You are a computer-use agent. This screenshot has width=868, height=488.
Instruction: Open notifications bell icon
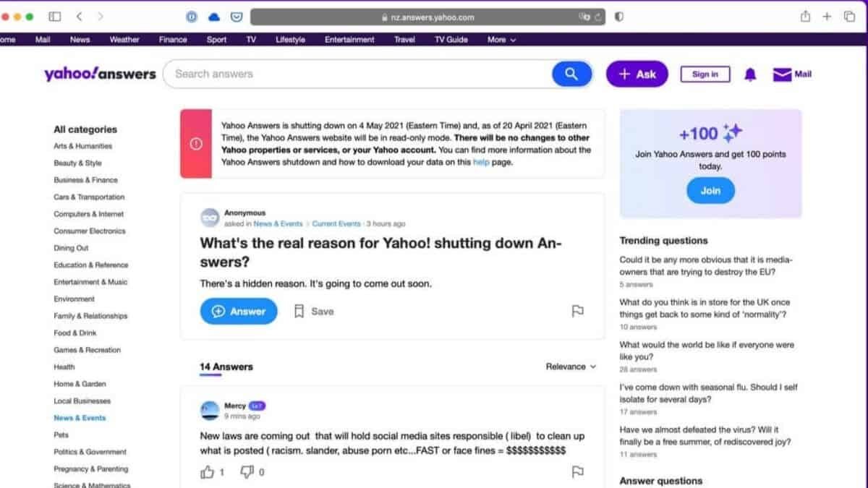[x=750, y=74]
